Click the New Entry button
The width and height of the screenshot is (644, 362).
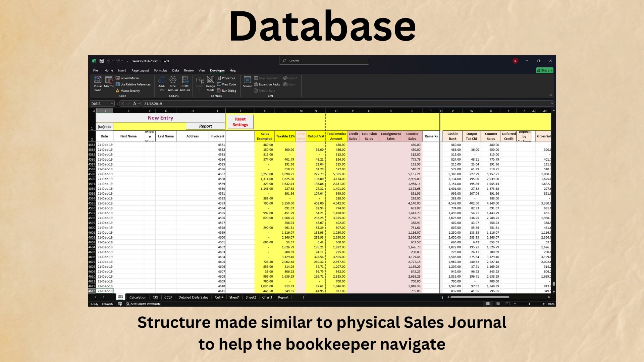[x=160, y=118]
